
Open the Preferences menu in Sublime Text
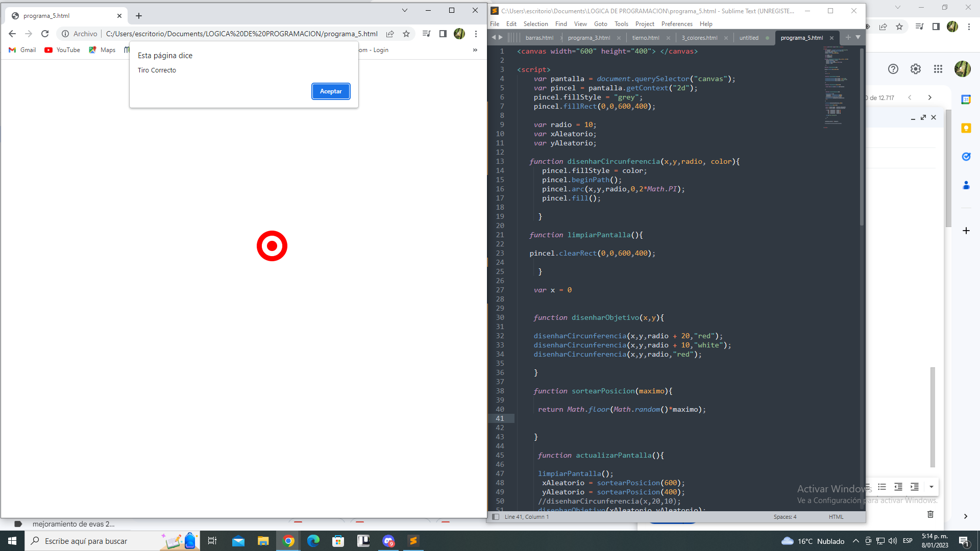677,24
